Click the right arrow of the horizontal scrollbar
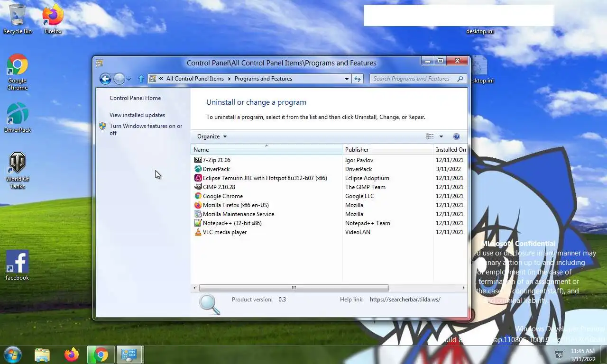This screenshot has width=607, height=364. pos(463,288)
